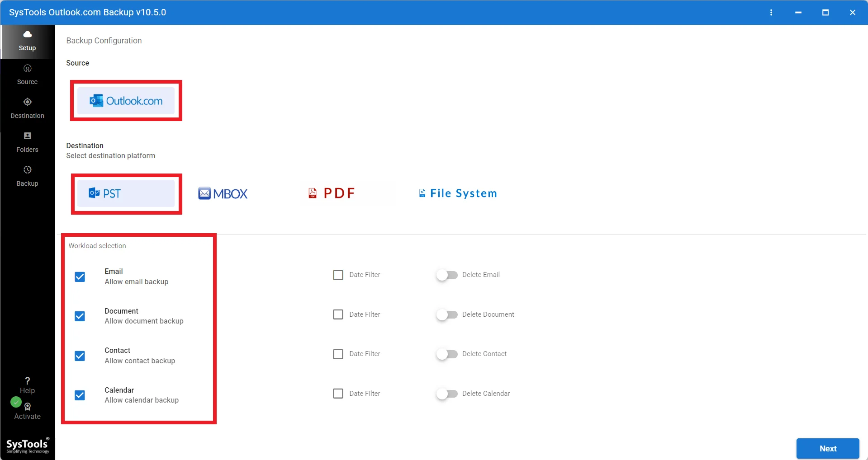The height and width of the screenshot is (460, 868).
Task: Choose File System as destination platform
Action: click(458, 193)
